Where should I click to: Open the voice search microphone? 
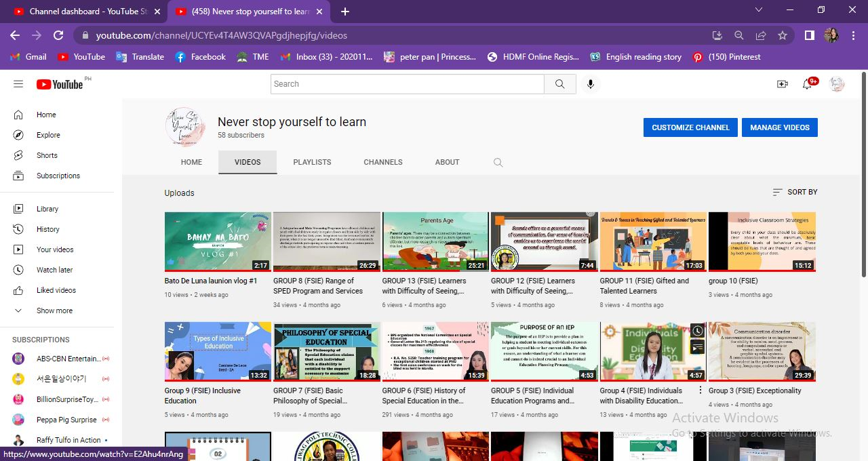coord(589,84)
